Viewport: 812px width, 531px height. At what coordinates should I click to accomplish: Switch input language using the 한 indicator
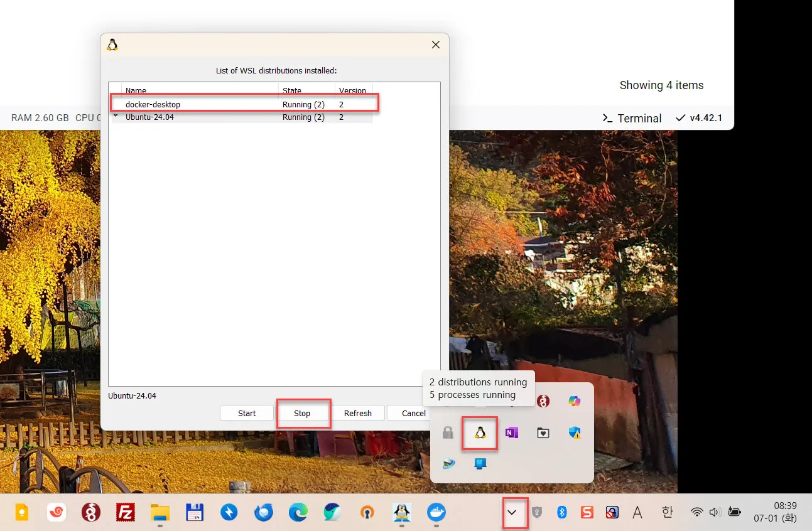tap(667, 512)
